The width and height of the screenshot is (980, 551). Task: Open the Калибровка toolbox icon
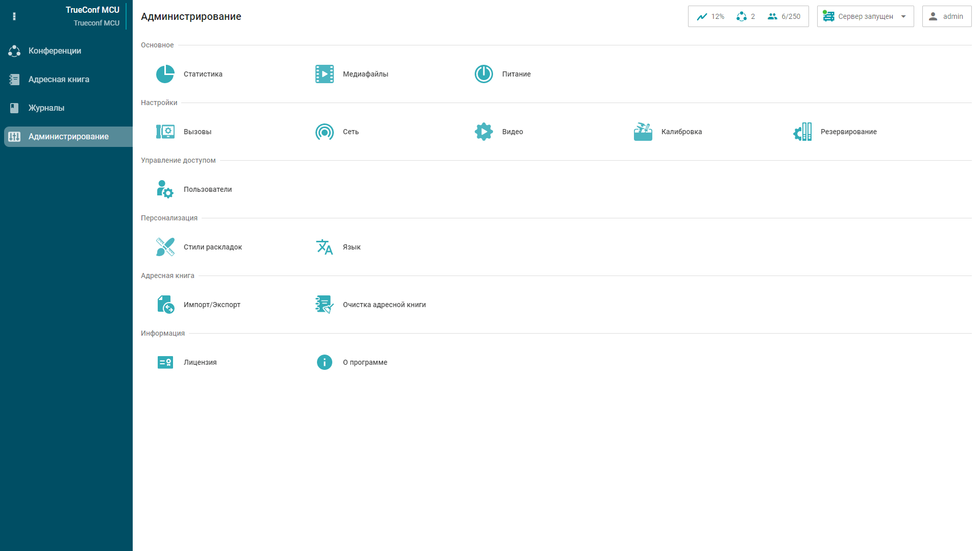[643, 132]
